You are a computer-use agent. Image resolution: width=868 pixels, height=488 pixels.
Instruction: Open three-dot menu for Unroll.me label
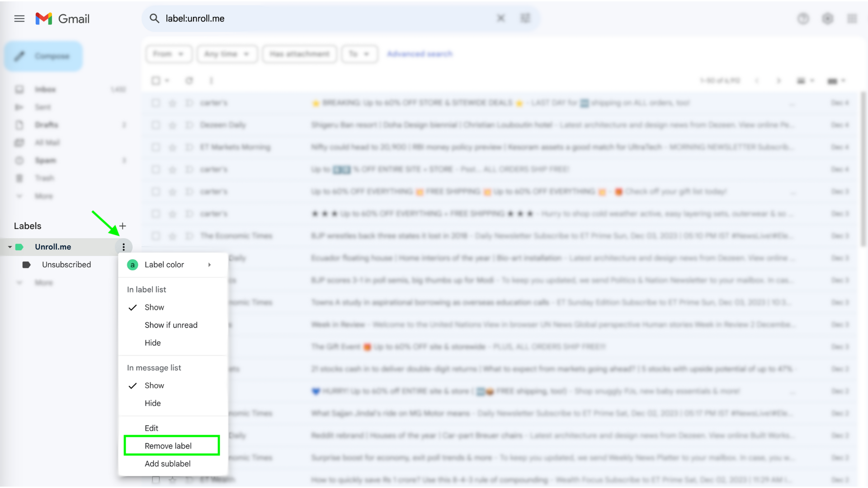pos(123,247)
